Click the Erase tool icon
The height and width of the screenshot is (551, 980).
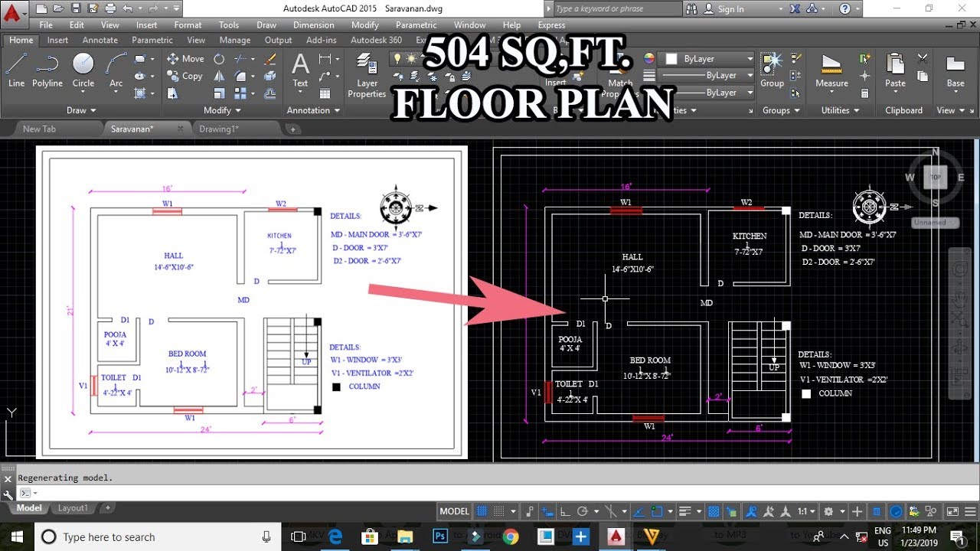[269, 59]
